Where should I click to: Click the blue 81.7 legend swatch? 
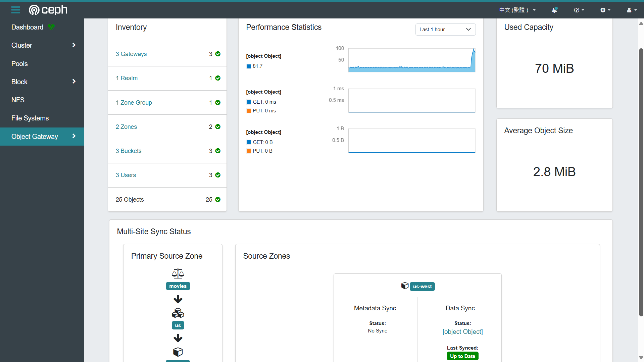point(249,66)
